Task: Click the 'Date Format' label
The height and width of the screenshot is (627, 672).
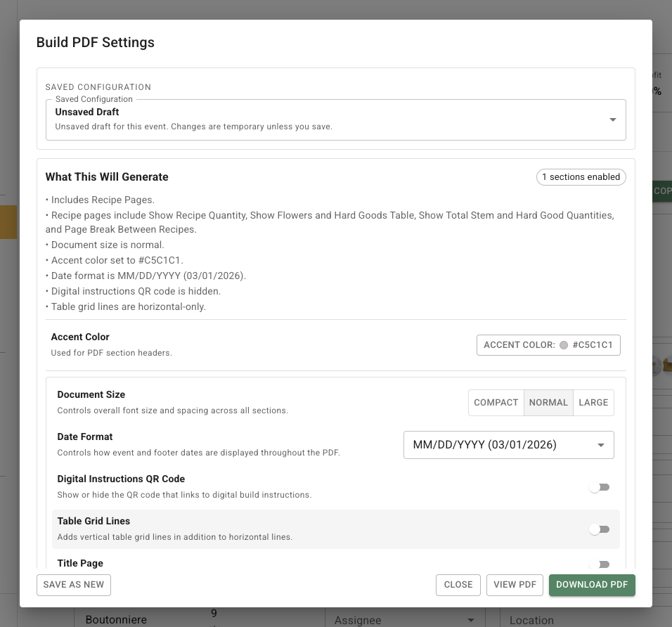Action: [85, 437]
